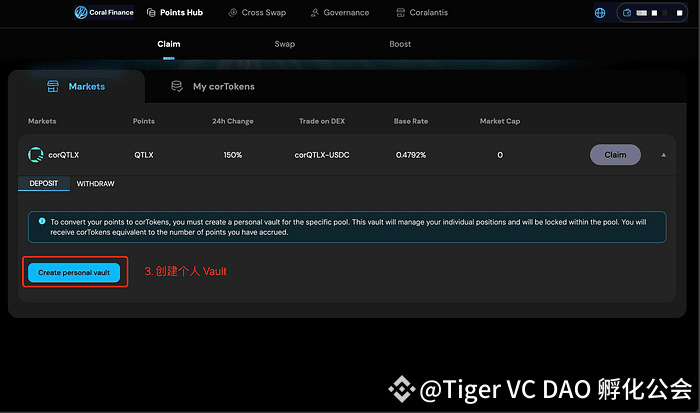Click the Cross Swap icon
Screen dimensions: 700x413
pyautogui.click(x=233, y=13)
